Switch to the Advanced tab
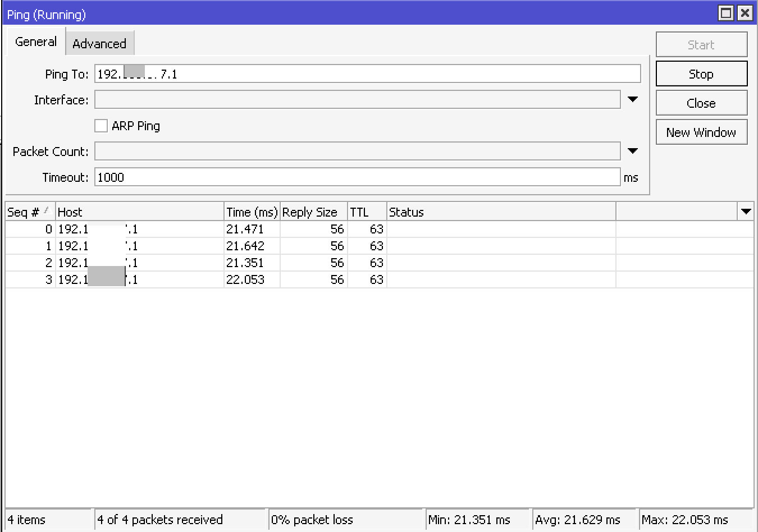Viewport: 758px width, 532px height. point(100,43)
